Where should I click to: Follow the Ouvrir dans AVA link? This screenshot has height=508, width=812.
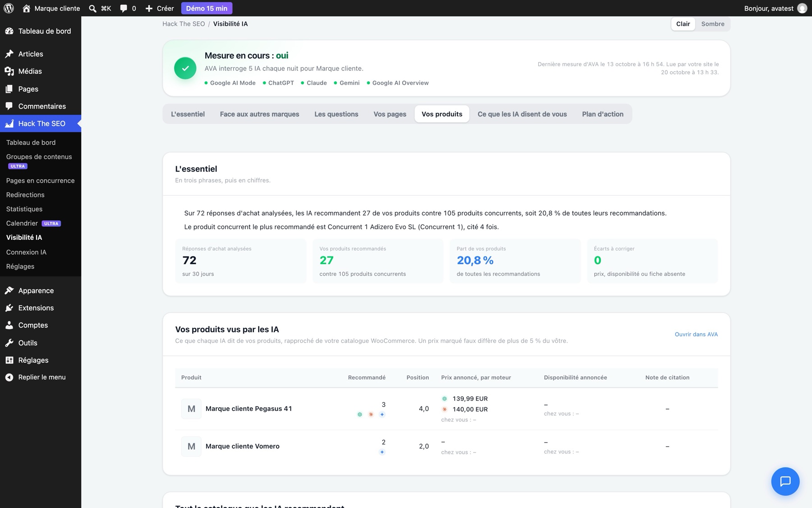[x=696, y=335]
